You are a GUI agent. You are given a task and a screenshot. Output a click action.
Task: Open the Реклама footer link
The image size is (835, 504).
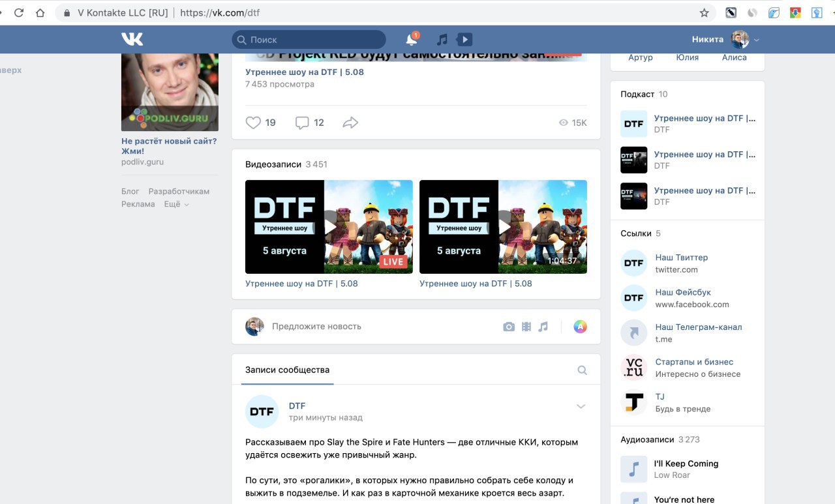click(x=138, y=204)
